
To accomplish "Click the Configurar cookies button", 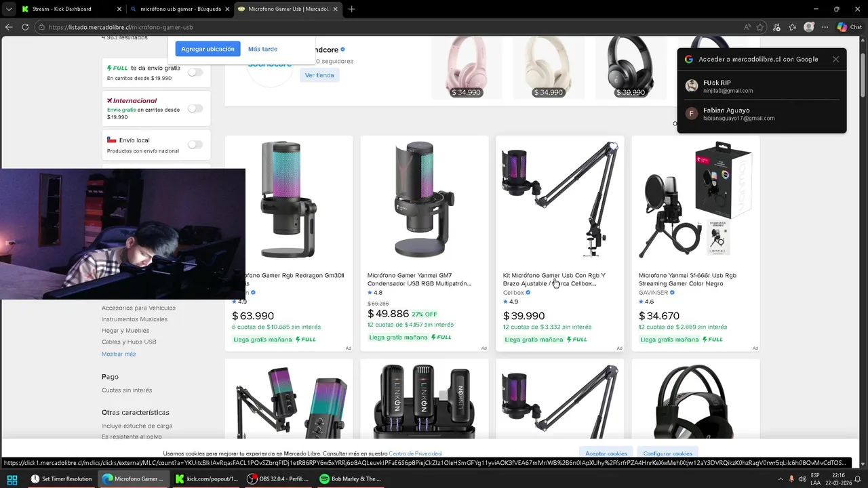I will 668,453.
